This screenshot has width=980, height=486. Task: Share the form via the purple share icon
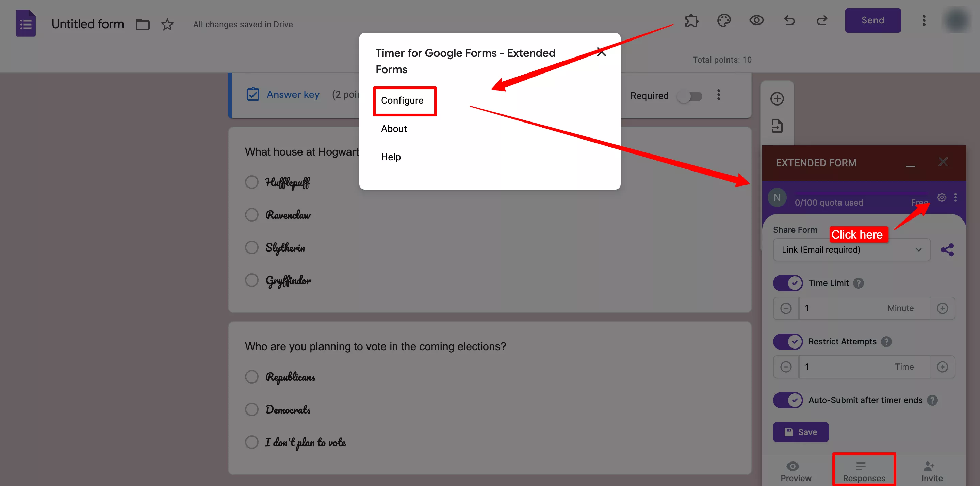coord(948,250)
